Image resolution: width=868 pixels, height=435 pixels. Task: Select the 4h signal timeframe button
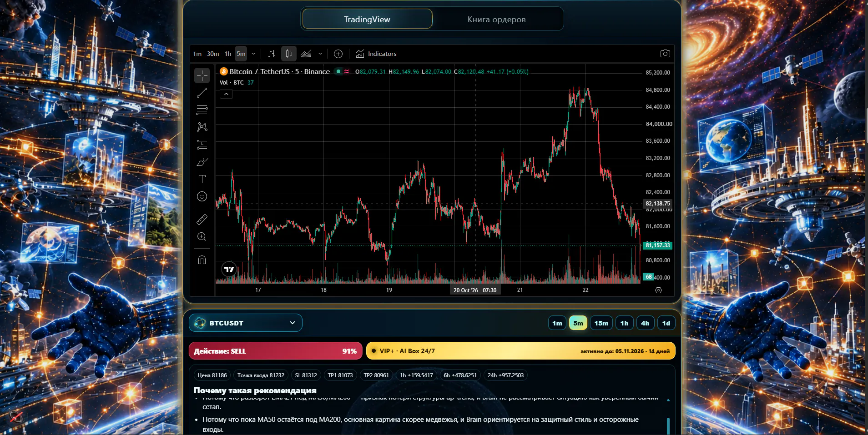pyautogui.click(x=645, y=323)
